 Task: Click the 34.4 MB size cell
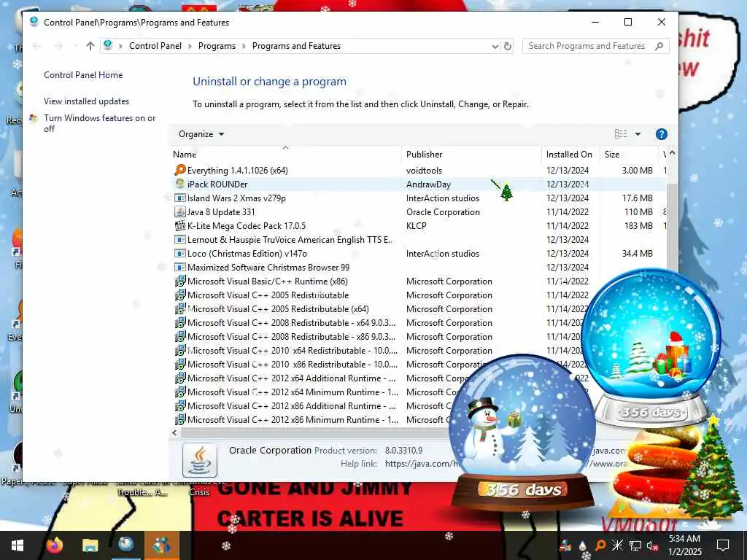coord(637,253)
